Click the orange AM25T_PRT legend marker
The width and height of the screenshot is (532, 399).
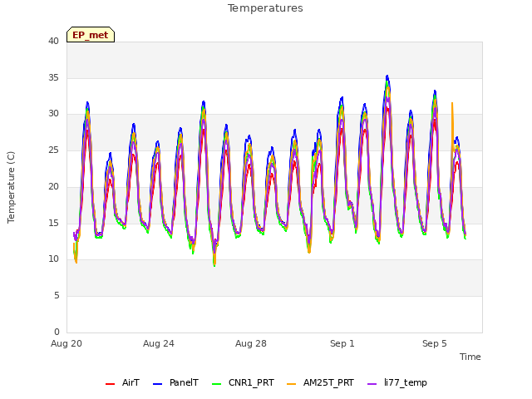pyautogui.click(x=291, y=384)
